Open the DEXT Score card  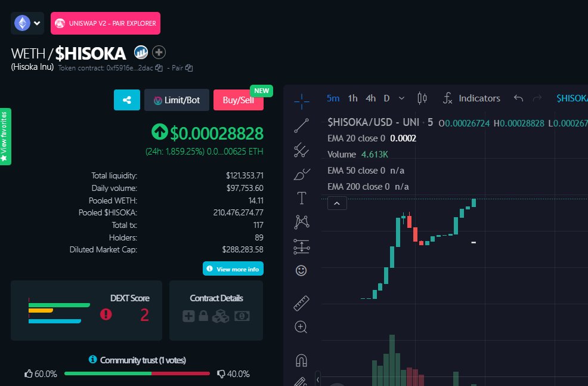tap(86, 311)
